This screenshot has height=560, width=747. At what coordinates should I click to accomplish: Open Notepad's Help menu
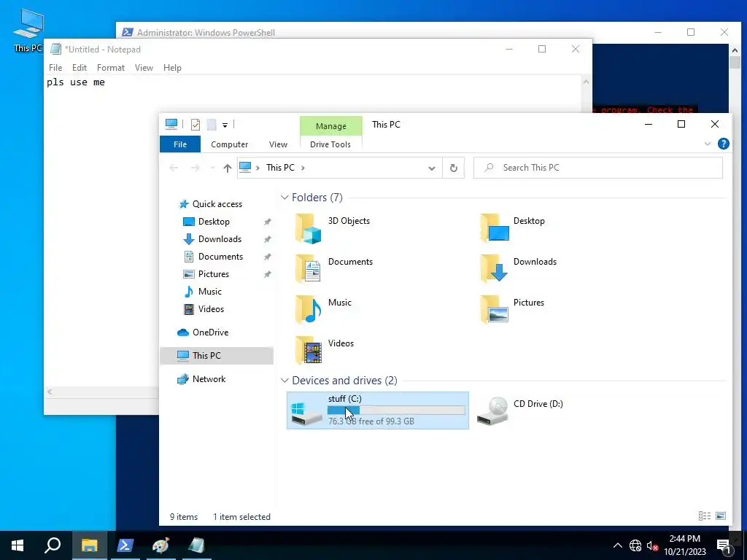172,68
